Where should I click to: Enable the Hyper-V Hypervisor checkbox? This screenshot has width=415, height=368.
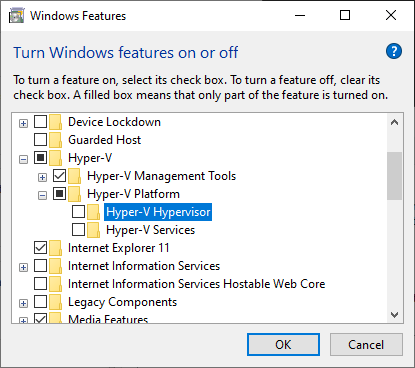(78, 212)
